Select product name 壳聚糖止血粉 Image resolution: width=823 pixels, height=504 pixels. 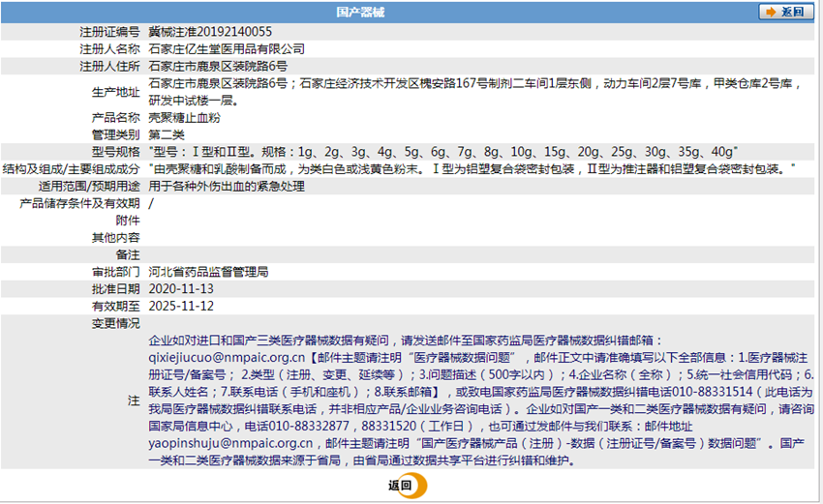pyautogui.click(x=184, y=117)
